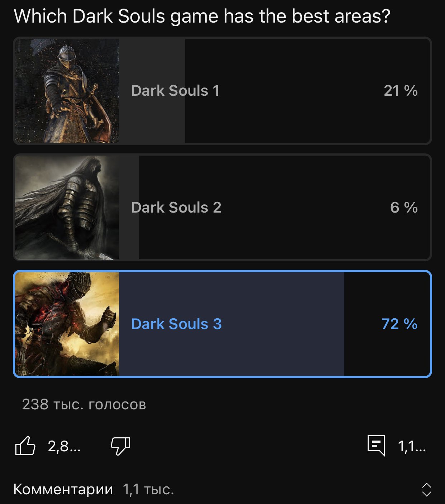Screen dimensions: 445x504
Task: Click the "238 тыс. голосов" vote count
Action: (84, 404)
